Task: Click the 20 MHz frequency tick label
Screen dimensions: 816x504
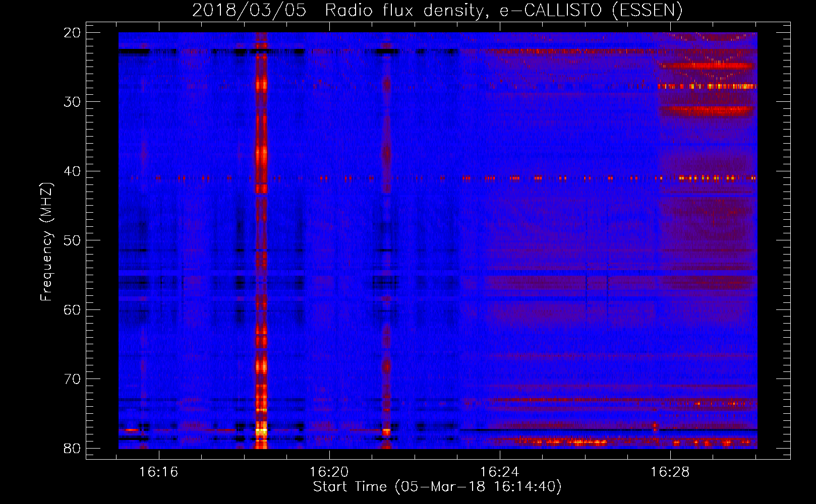Action: pos(72,33)
